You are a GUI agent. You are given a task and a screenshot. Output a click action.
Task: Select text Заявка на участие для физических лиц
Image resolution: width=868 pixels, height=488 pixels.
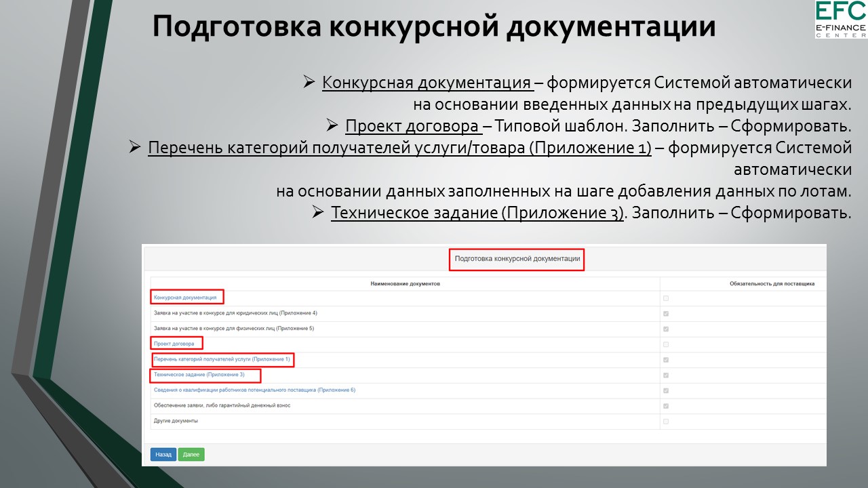[x=234, y=328]
